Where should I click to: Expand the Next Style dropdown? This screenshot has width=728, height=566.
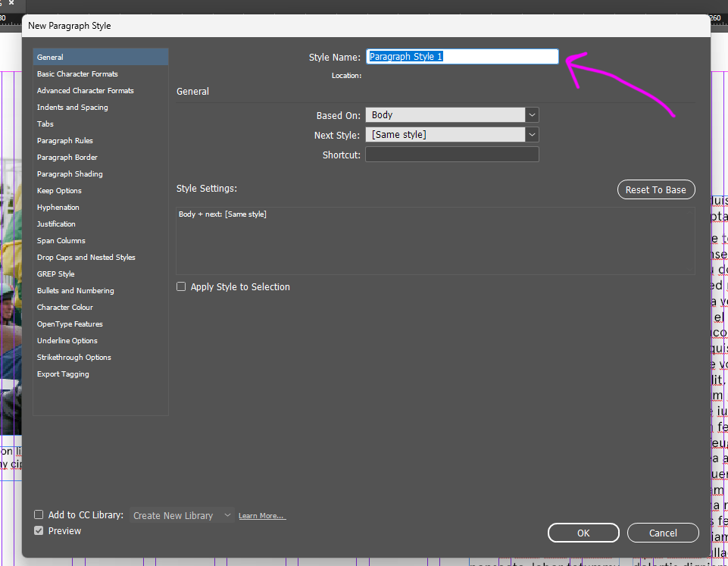click(x=532, y=134)
